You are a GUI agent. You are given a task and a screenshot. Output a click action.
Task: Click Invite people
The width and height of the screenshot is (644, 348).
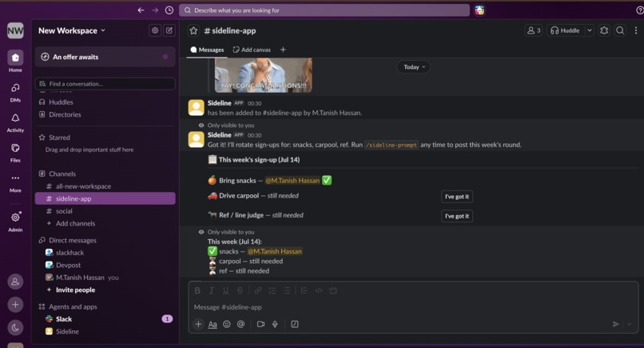point(75,290)
